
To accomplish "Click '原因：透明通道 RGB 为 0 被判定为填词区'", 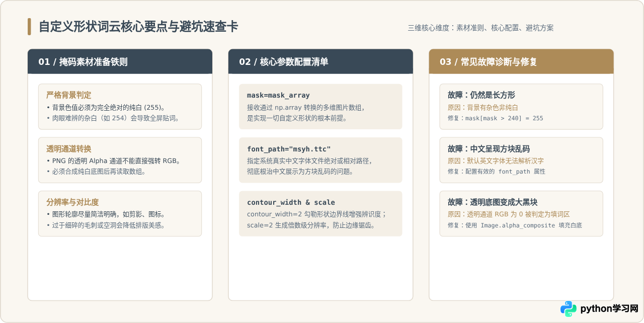I will [x=509, y=214].
